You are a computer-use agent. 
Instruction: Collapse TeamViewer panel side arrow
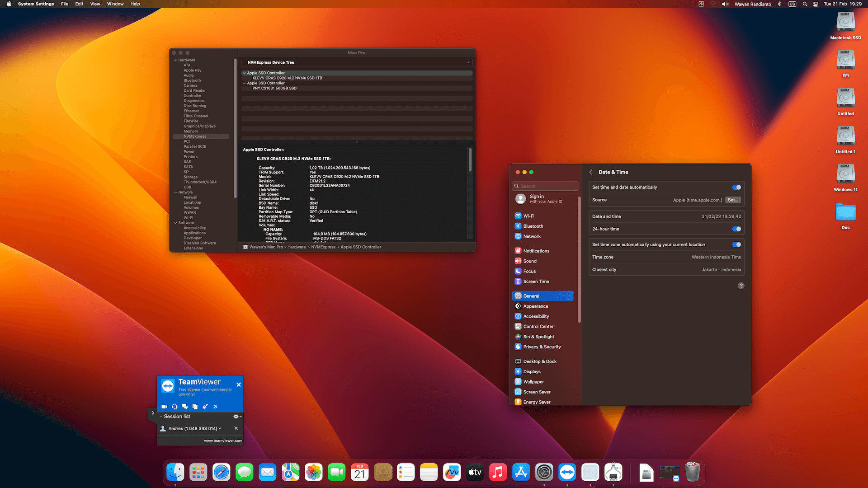pyautogui.click(x=153, y=413)
